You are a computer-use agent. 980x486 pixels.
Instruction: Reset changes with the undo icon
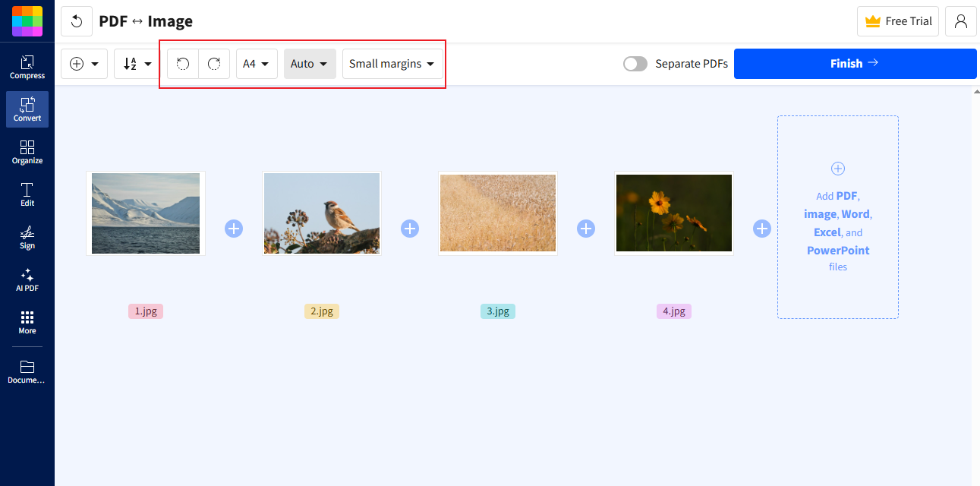click(x=76, y=21)
